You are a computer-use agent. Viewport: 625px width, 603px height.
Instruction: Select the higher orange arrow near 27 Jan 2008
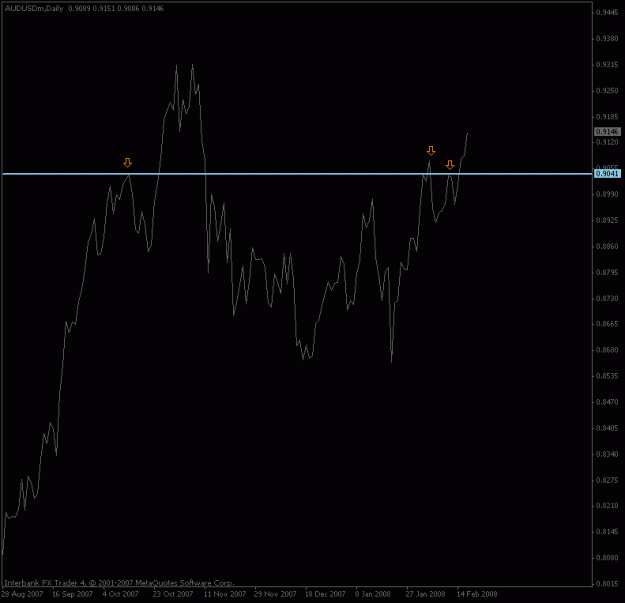coord(430,151)
